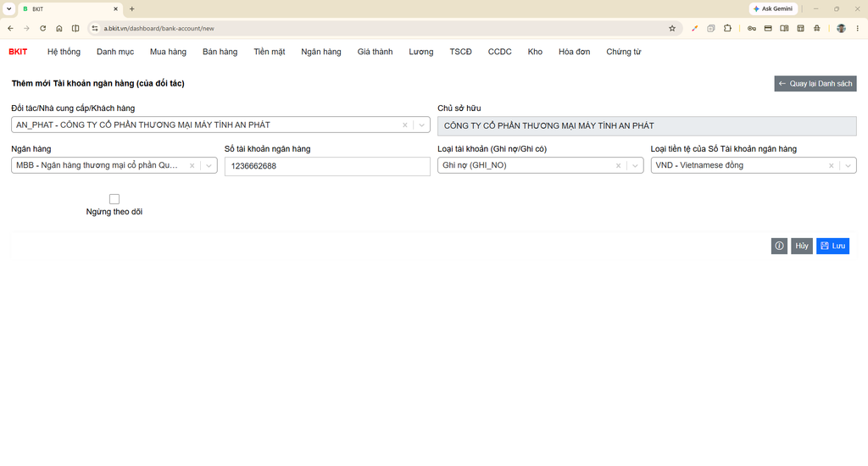The image size is (868, 466).
Task: Open the Mua hàng menu
Action: click(168, 52)
